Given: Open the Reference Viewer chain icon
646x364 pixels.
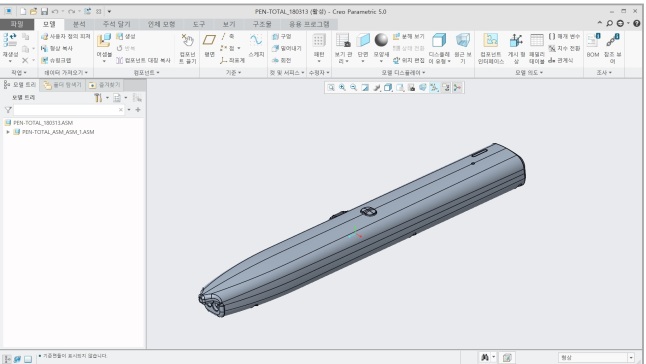Looking at the screenshot, I should point(613,40).
